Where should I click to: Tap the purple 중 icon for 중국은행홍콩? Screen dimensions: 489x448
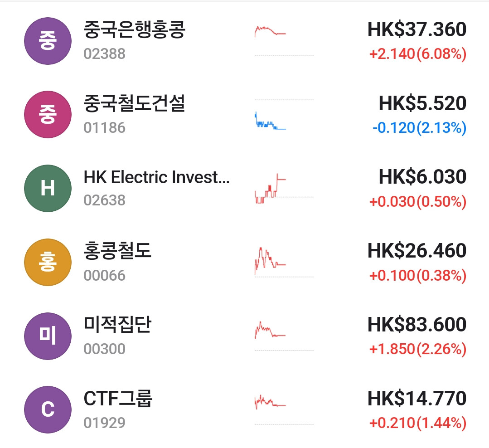click(x=48, y=41)
